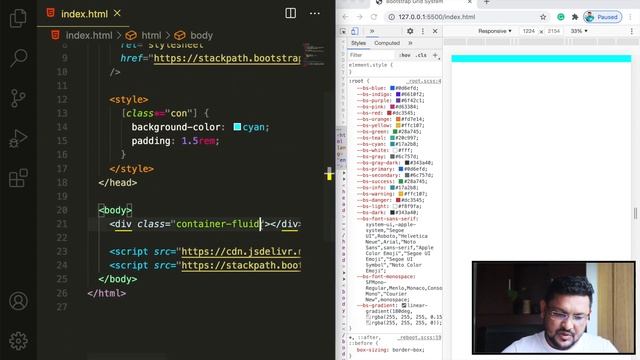This screenshot has width=640, height=360.
Task: Open the cdn.jsdelivr script src link
Action: click(240, 251)
